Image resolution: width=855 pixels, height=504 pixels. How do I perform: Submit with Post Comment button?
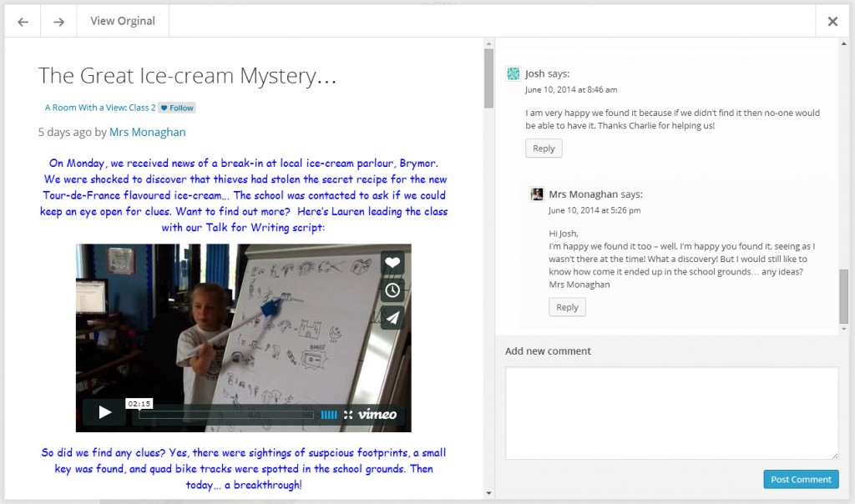point(801,479)
